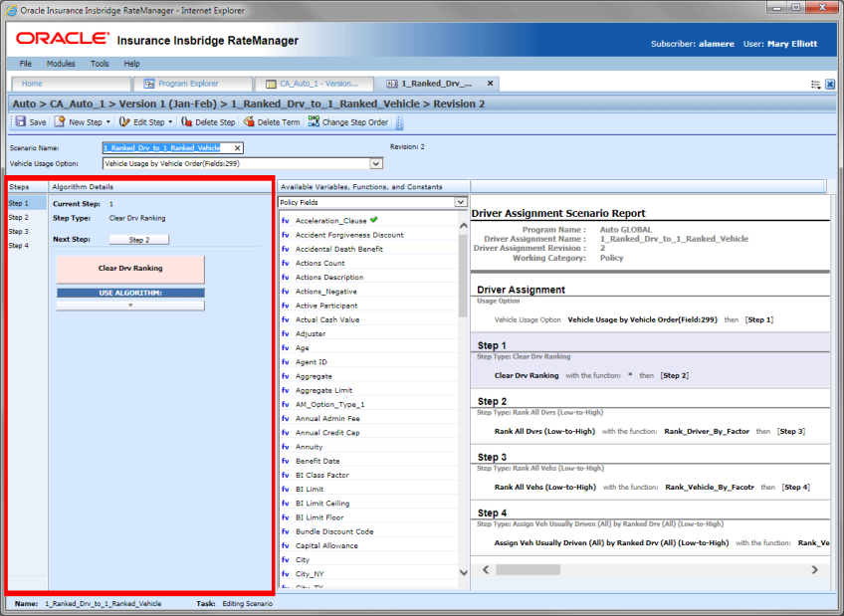844x616 pixels.
Task: Click the Edit Step pencil icon
Action: pos(124,121)
